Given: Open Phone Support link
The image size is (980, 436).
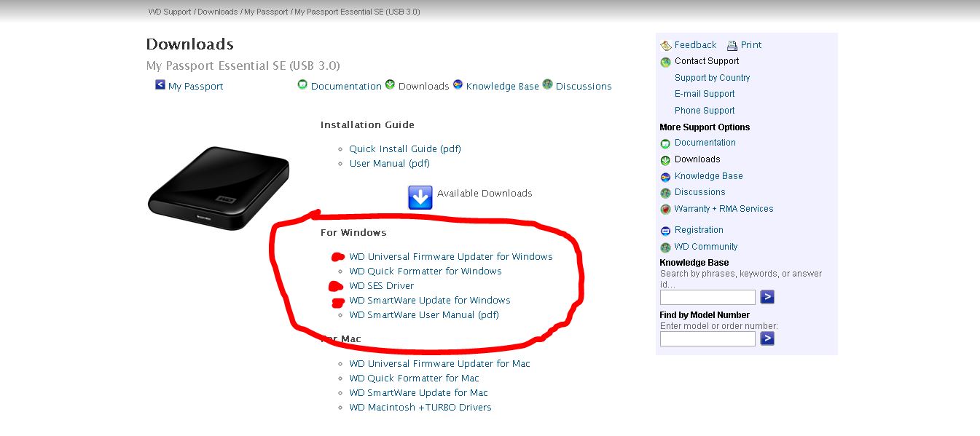Looking at the screenshot, I should coord(705,111).
